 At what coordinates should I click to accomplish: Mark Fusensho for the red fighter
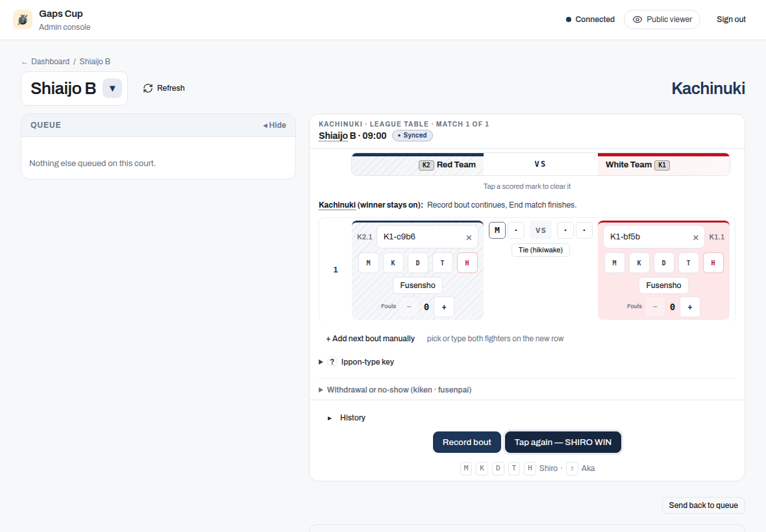[x=417, y=285]
